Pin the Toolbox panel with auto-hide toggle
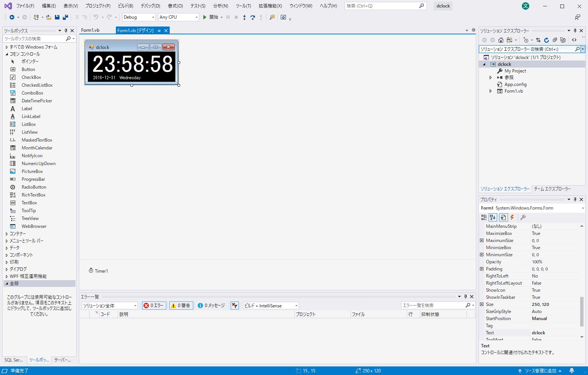The image size is (588, 375). point(66,31)
